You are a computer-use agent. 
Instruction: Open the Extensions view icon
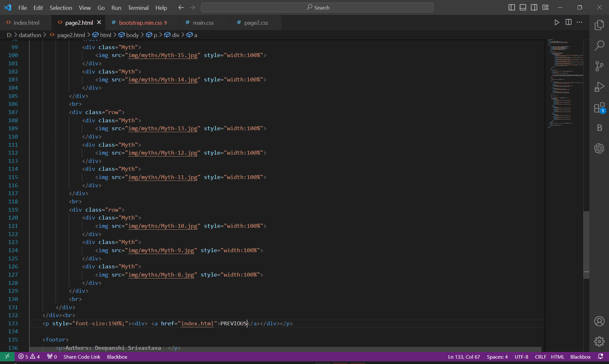(599, 108)
